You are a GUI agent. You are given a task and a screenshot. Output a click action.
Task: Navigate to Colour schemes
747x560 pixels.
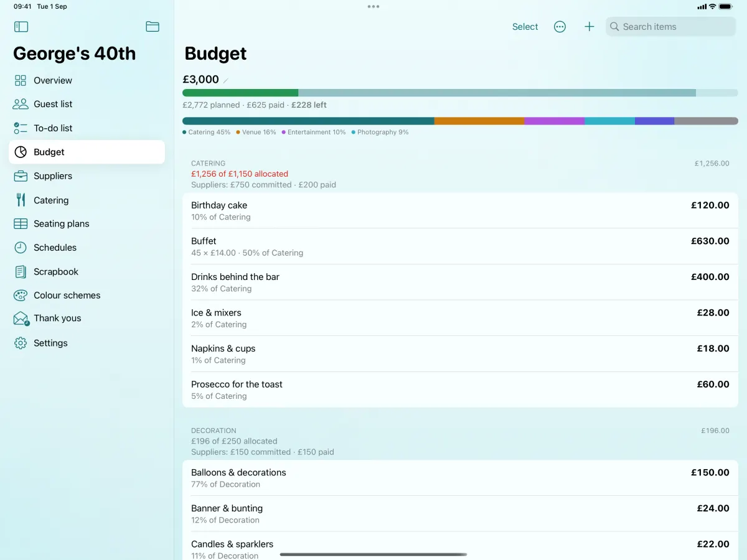(x=87, y=296)
